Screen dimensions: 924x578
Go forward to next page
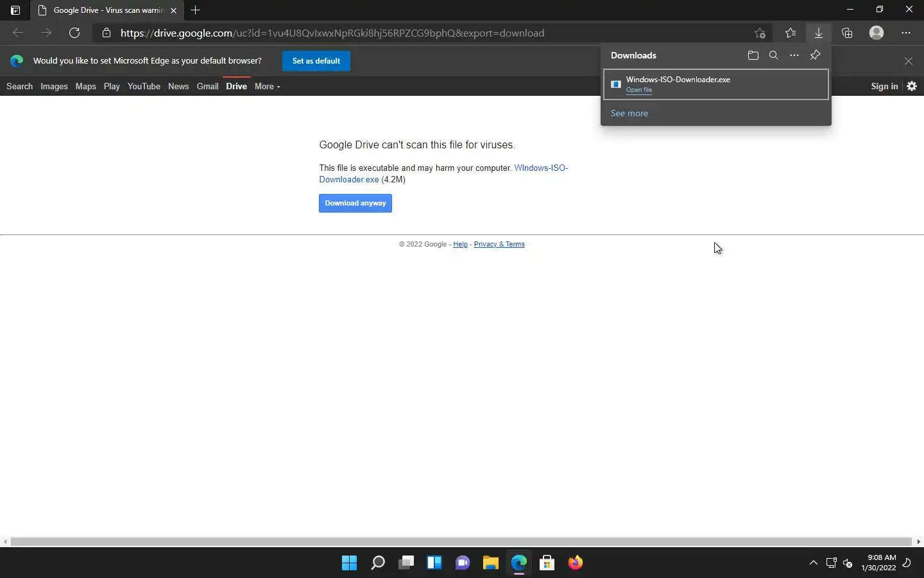coord(46,33)
